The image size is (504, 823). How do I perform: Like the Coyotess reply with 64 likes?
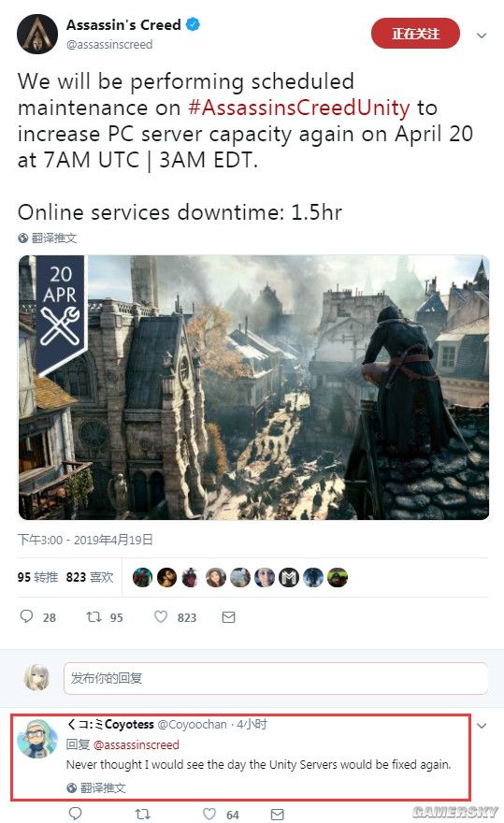[x=209, y=814]
